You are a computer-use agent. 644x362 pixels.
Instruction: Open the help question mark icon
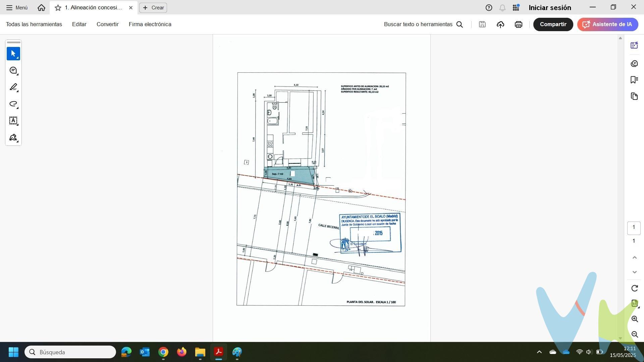(x=489, y=8)
